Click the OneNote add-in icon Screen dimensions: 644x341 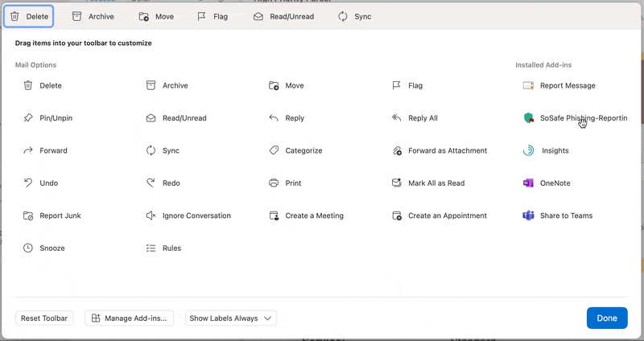point(528,183)
